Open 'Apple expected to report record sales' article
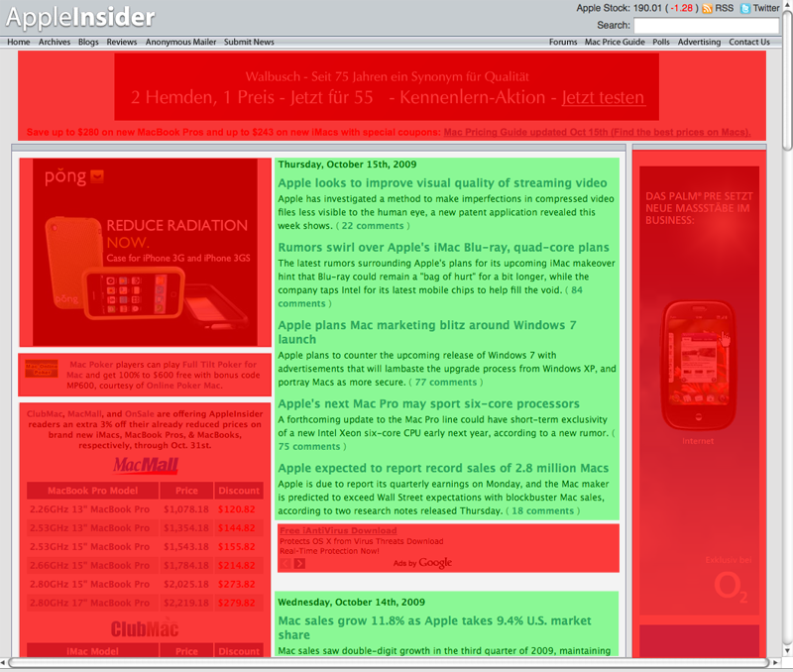Viewport: 793px width, 672px height. tap(443, 468)
